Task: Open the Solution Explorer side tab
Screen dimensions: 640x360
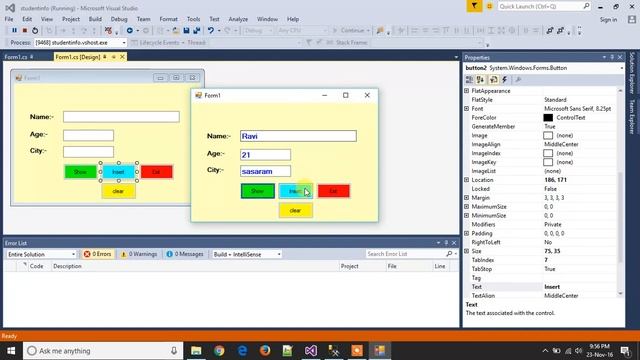Action: [x=632, y=73]
